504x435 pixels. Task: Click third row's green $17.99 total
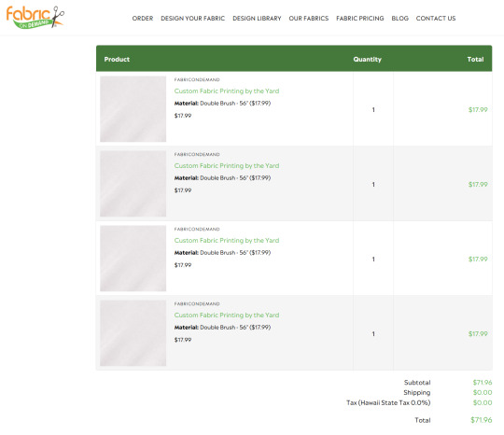(478, 260)
